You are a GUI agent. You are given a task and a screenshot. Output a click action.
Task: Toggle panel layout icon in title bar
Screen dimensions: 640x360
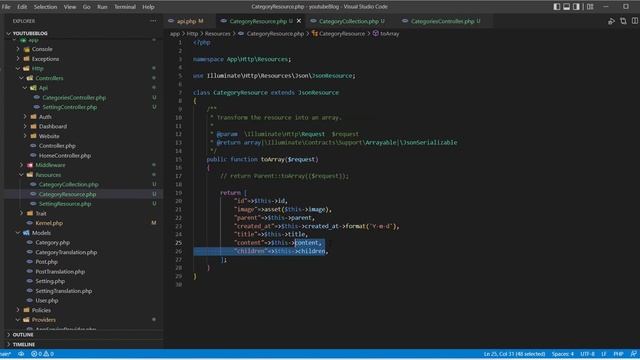click(x=567, y=7)
